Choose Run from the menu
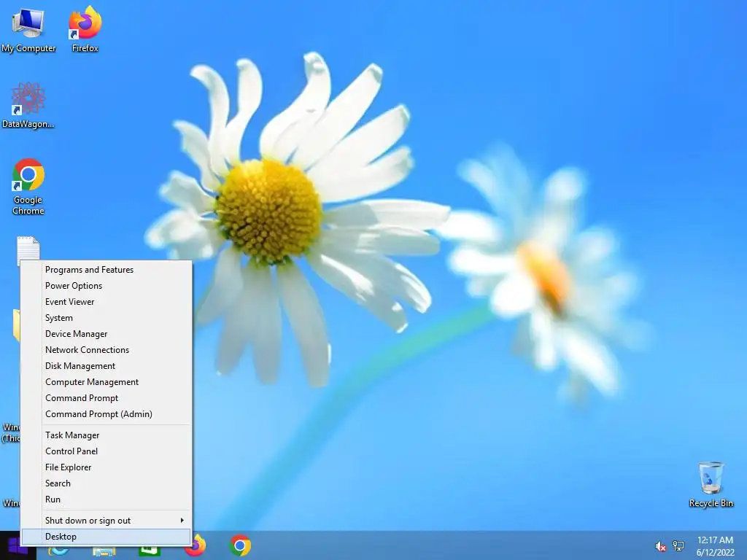 pyautogui.click(x=107, y=499)
